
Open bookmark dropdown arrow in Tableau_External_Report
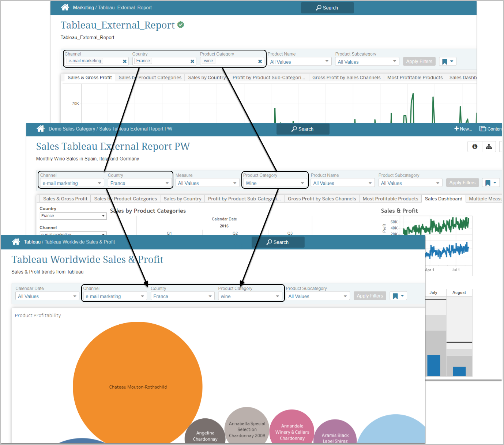coord(452,61)
